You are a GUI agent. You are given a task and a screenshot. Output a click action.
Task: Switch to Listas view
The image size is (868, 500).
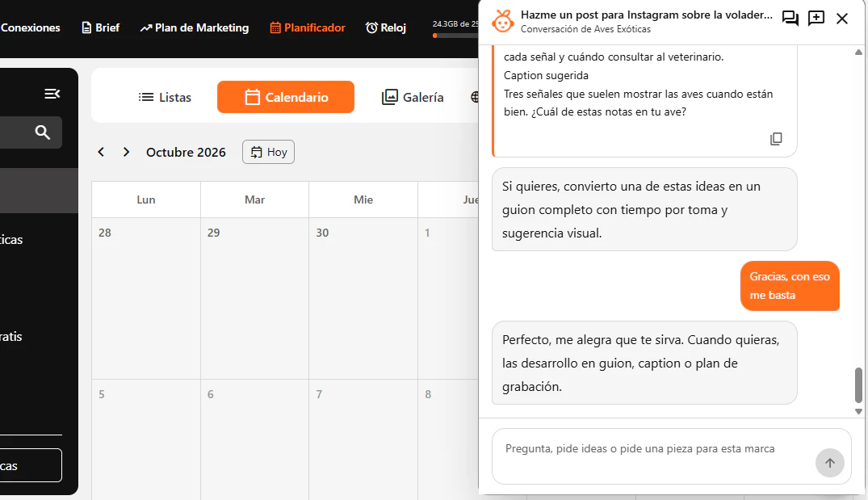tap(165, 98)
